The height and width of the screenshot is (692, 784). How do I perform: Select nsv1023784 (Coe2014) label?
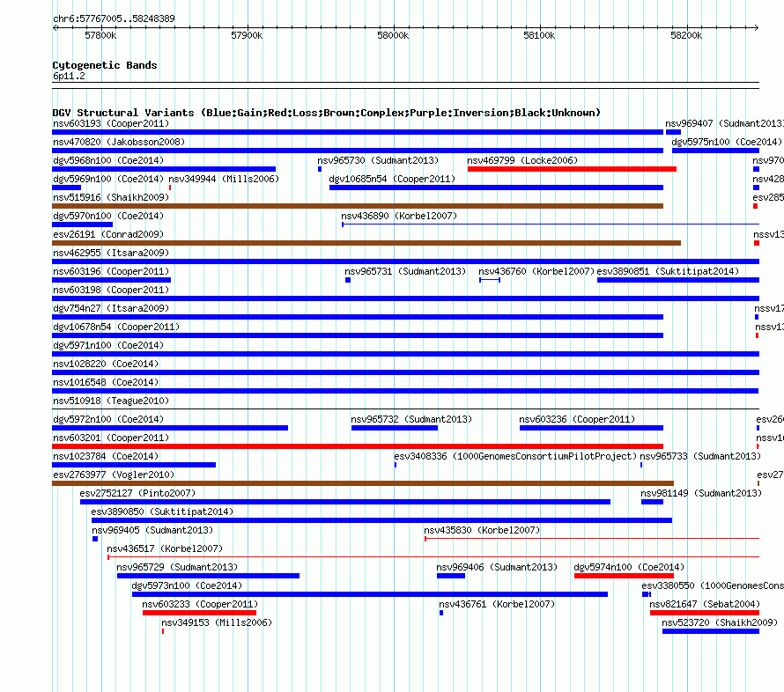pyautogui.click(x=106, y=456)
